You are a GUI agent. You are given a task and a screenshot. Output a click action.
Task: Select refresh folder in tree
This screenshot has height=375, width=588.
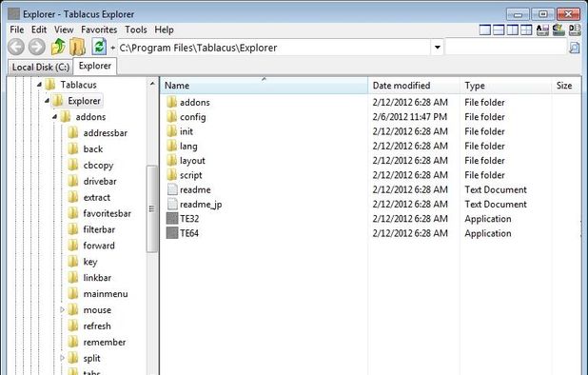(97, 326)
